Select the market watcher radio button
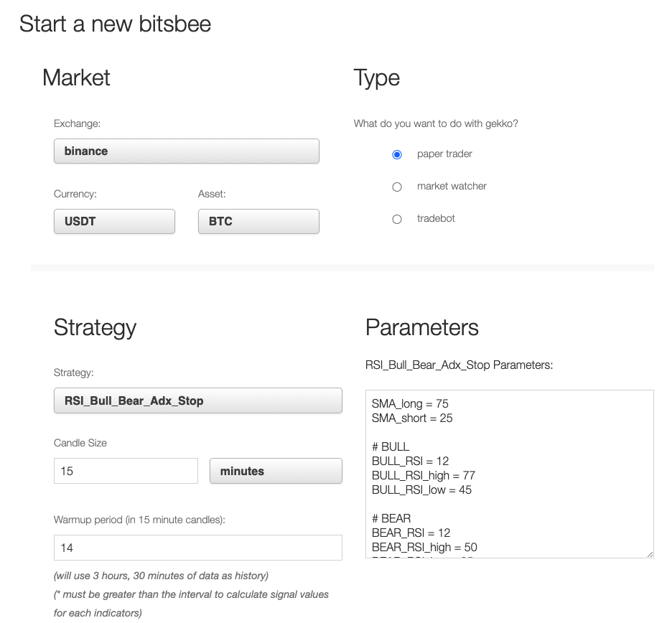This screenshot has height=623, width=672. coord(397,187)
